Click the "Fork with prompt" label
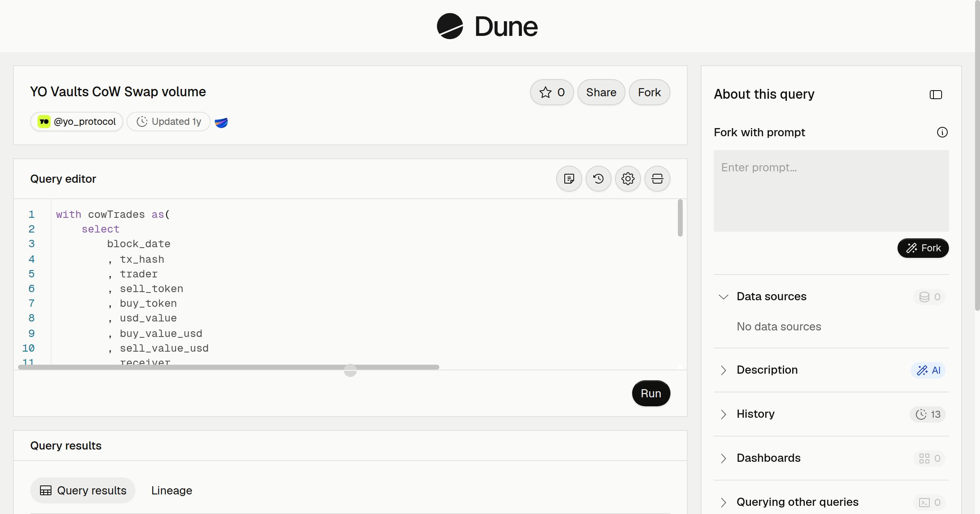Screen dimensions: 980x514 point(759,132)
